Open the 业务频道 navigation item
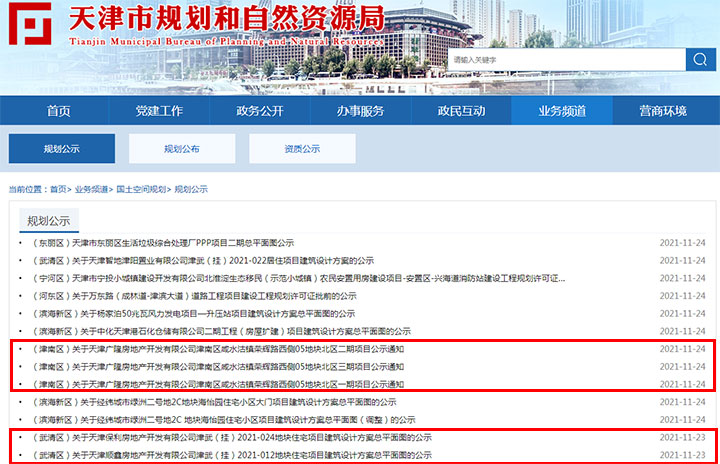 coord(562,111)
